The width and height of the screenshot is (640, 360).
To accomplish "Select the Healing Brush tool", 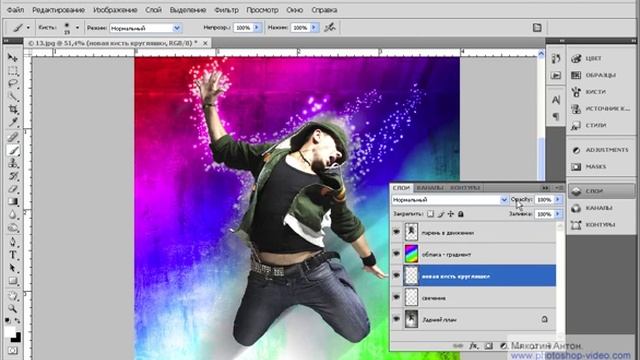I will [13, 138].
